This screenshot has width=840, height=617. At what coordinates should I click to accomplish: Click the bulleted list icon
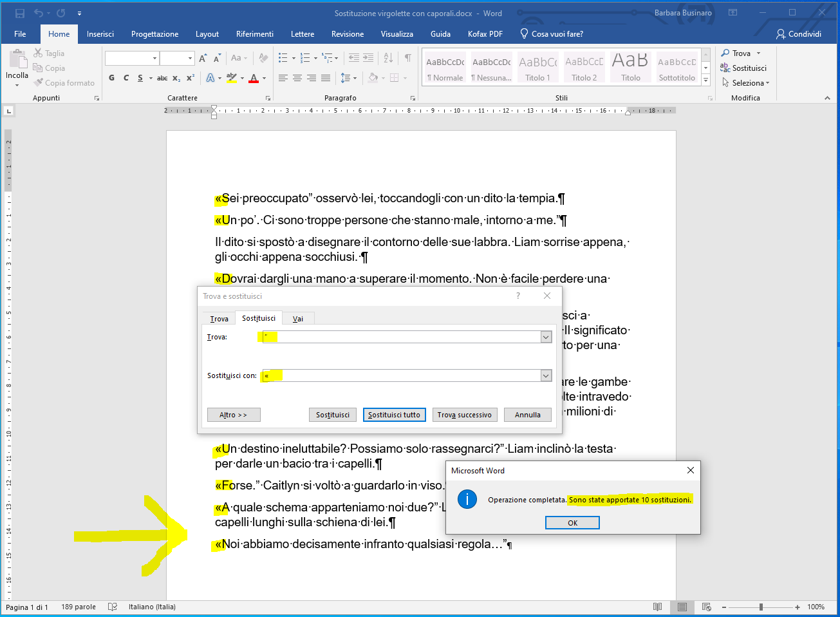pos(283,58)
